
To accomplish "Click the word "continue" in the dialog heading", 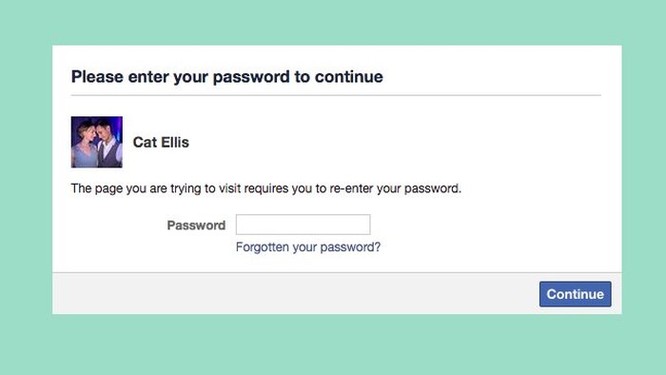I will click(349, 77).
